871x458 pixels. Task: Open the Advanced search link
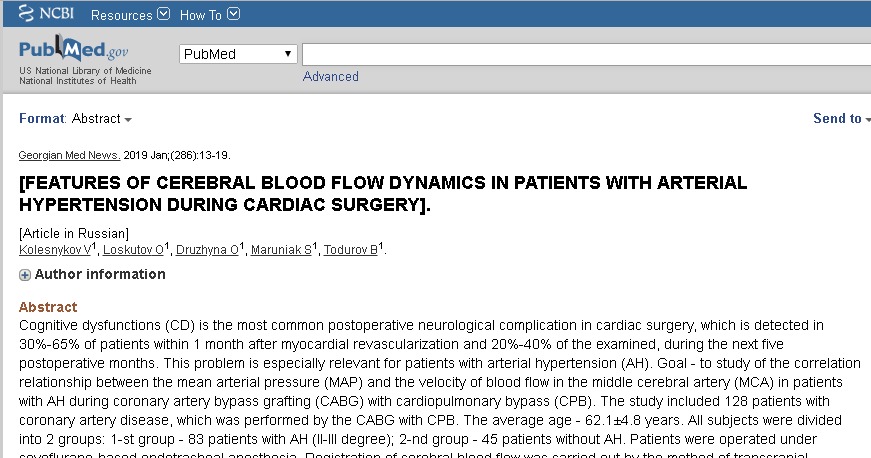[x=331, y=77]
